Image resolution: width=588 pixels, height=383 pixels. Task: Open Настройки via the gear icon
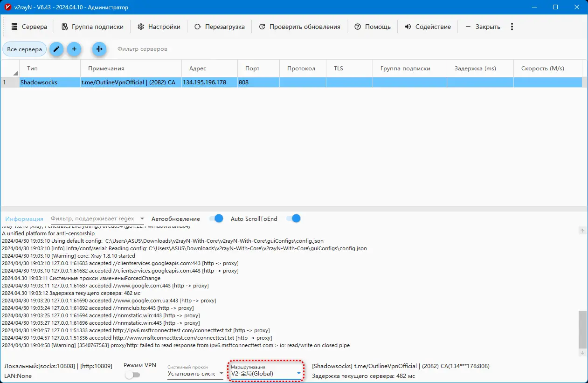(141, 27)
